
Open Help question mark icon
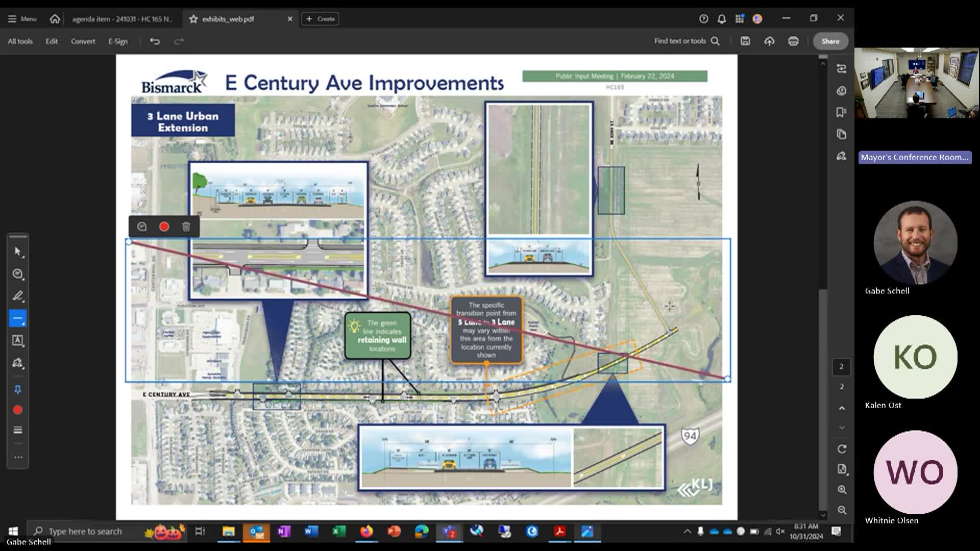[703, 19]
